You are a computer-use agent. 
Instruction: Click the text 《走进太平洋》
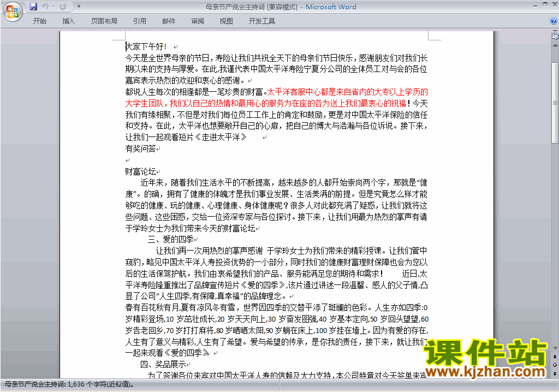pyautogui.click(x=221, y=138)
